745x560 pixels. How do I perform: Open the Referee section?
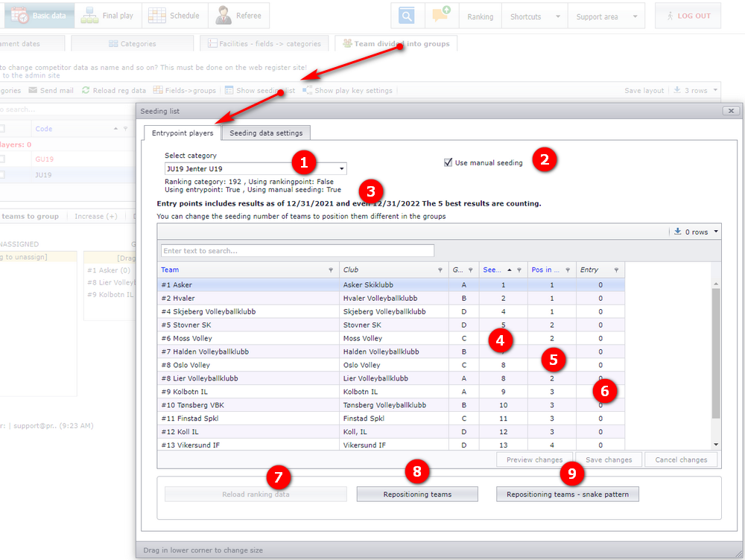[x=239, y=16]
